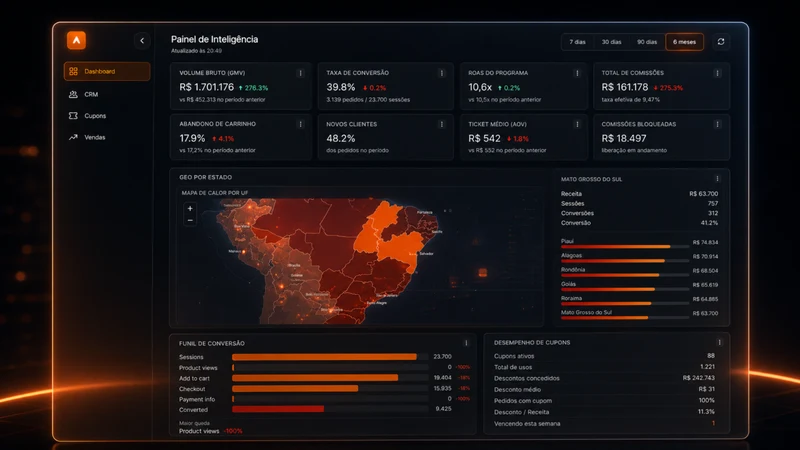Image resolution: width=800 pixels, height=450 pixels.
Task: Open the ROAS do Programa card menu
Action: pyautogui.click(x=577, y=73)
